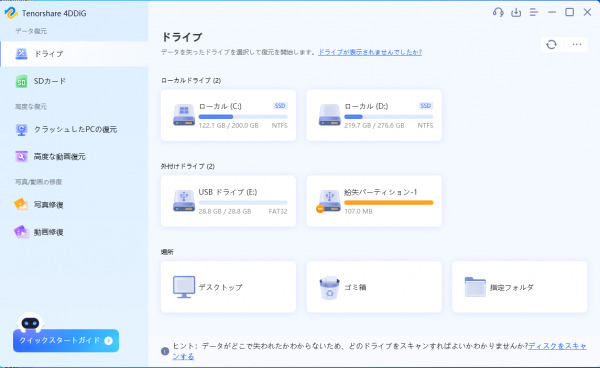Open 高度な動画復元 menu item

74,156
